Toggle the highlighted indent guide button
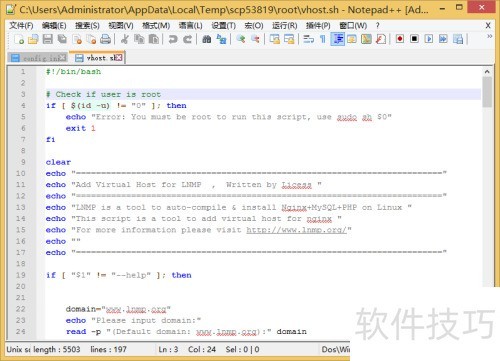The width and height of the screenshot is (500, 361). point(338,39)
